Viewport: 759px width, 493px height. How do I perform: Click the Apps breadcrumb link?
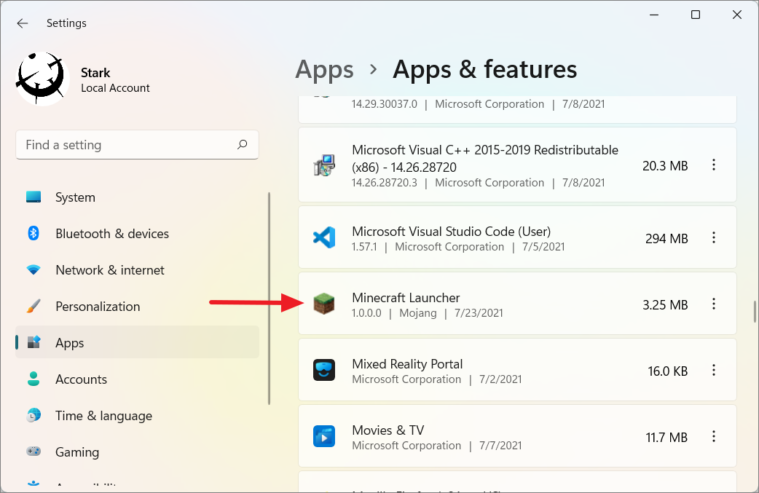(x=324, y=70)
